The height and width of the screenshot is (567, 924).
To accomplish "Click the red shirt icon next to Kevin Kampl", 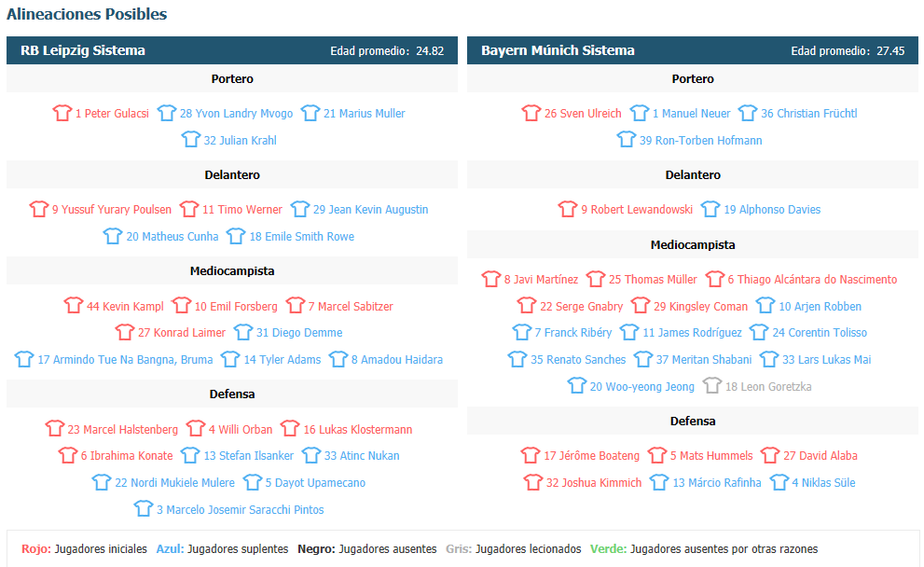I will pyautogui.click(x=74, y=305).
